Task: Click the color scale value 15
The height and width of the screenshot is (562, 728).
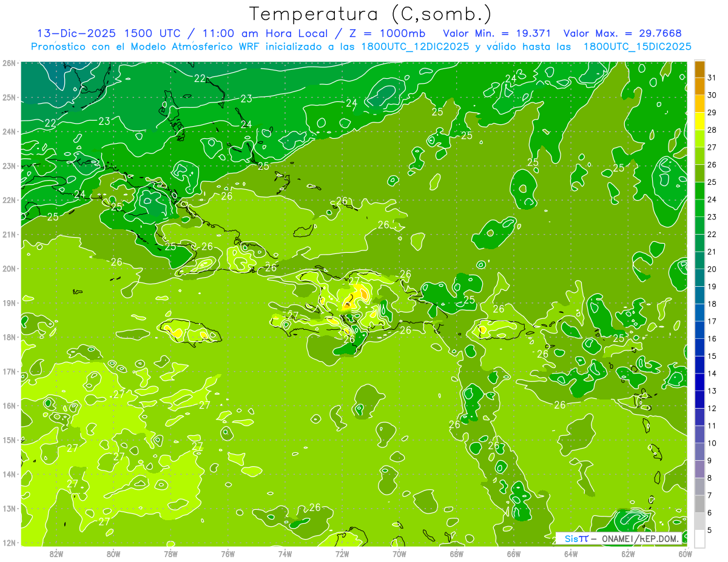Action: pos(712,356)
